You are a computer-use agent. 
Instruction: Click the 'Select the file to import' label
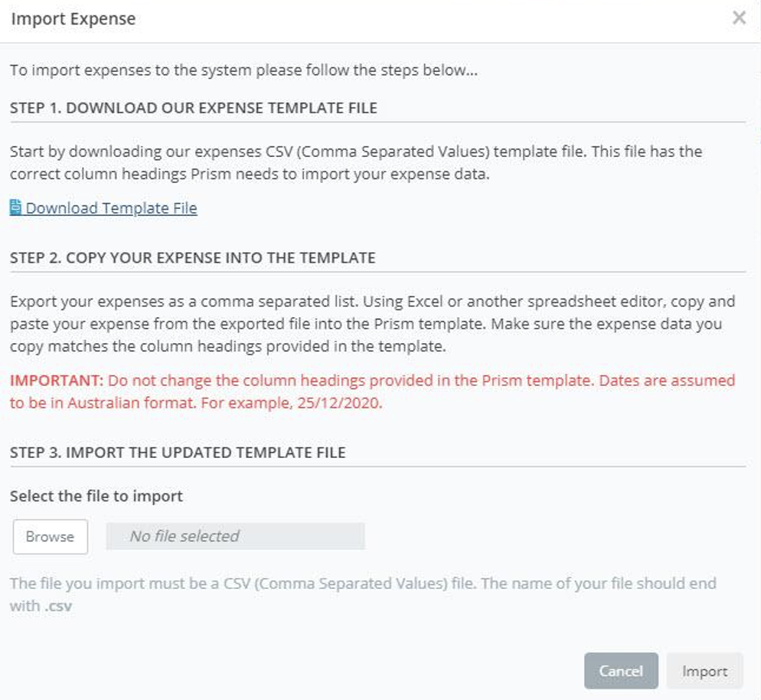click(96, 496)
